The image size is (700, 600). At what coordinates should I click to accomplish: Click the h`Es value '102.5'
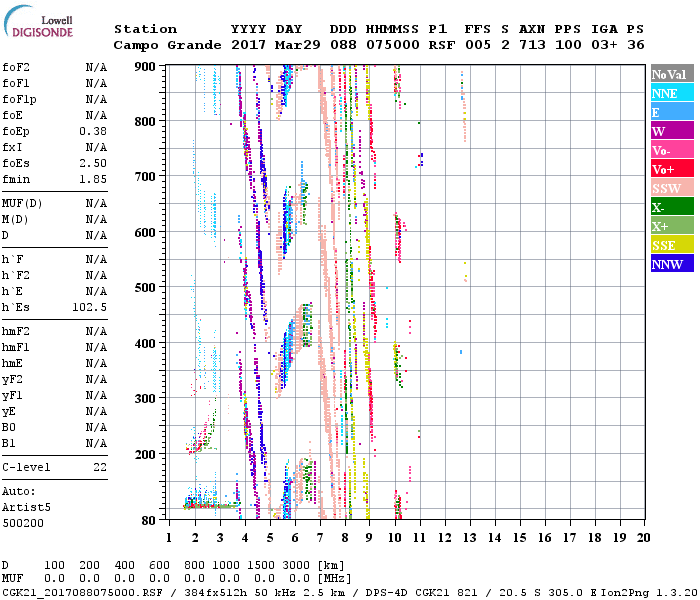89,307
